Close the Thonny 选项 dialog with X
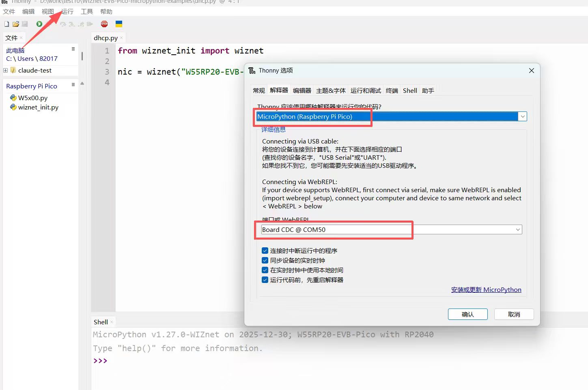The width and height of the screenshot is (588, 390). 532,71
